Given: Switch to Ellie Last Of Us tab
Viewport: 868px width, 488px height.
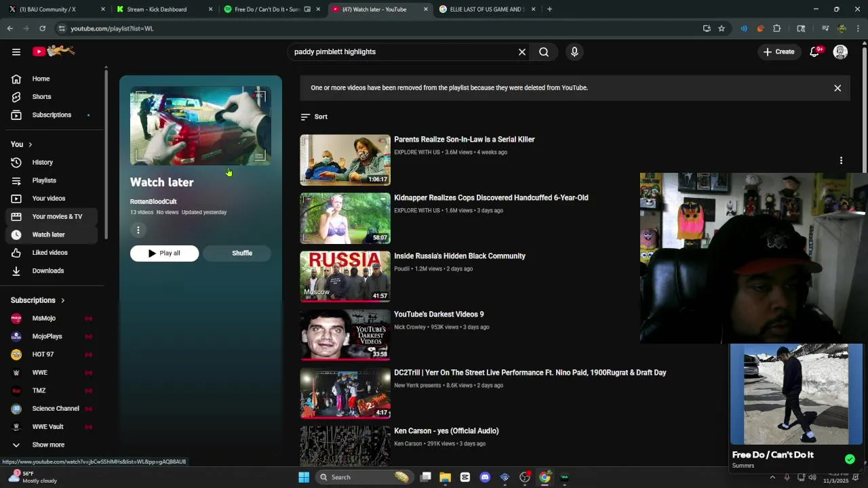Looking at the screenshot, I should (486, 9).
